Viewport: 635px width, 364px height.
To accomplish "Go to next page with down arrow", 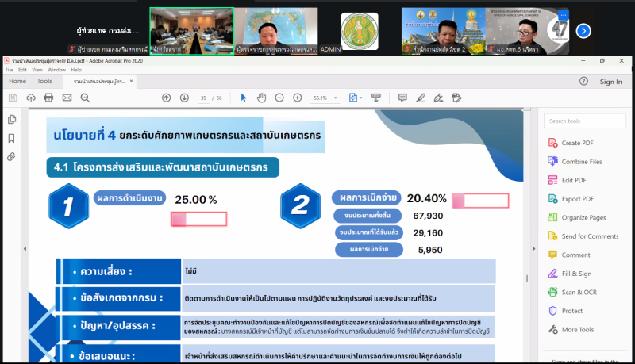I will click(x=184, y=98).
